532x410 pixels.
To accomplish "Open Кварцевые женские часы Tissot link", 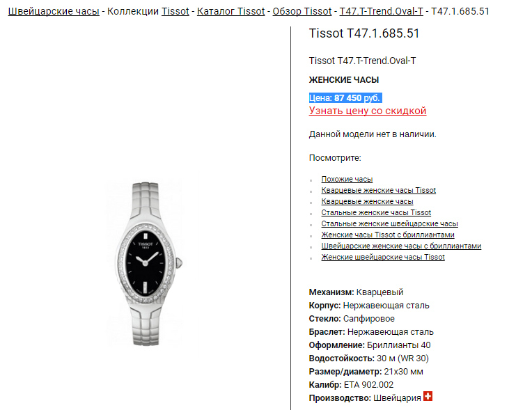I will (x=378, y=190).
